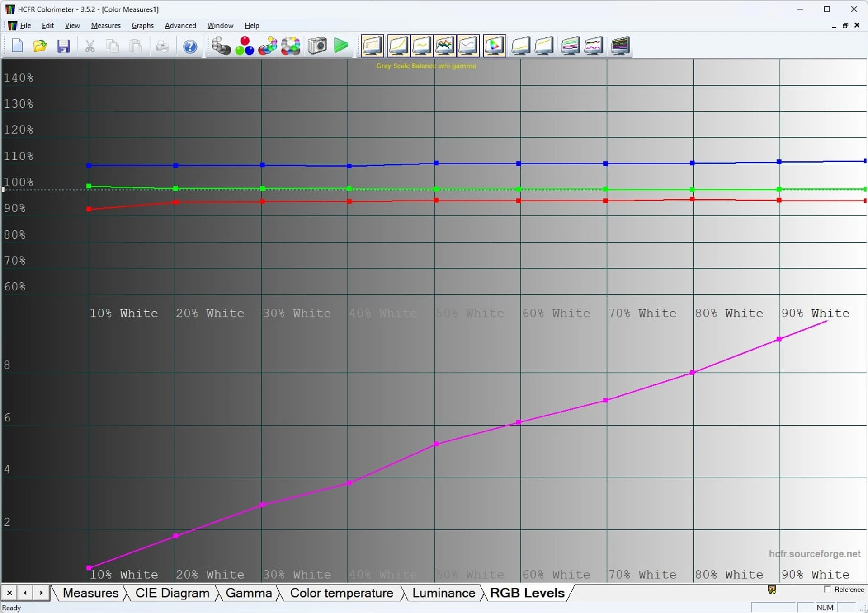
Task: Close current tab with X button
Action: click(x=9, y=592)
